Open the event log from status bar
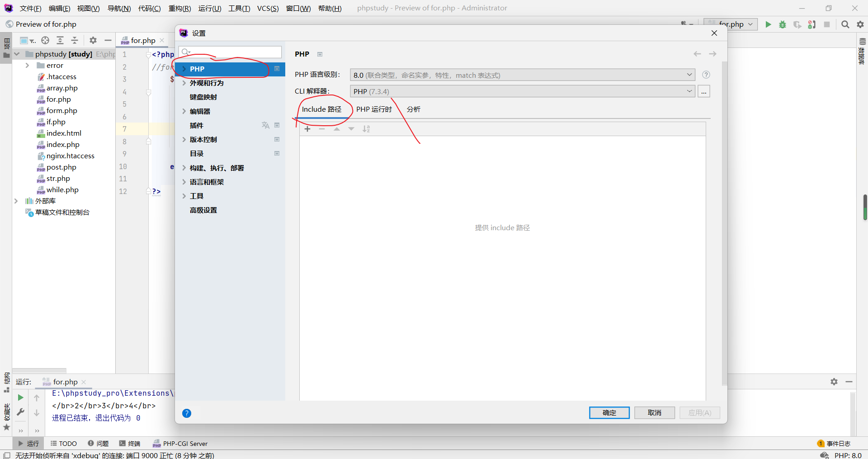This screenshot has width=868, height=459. [834, 444]
